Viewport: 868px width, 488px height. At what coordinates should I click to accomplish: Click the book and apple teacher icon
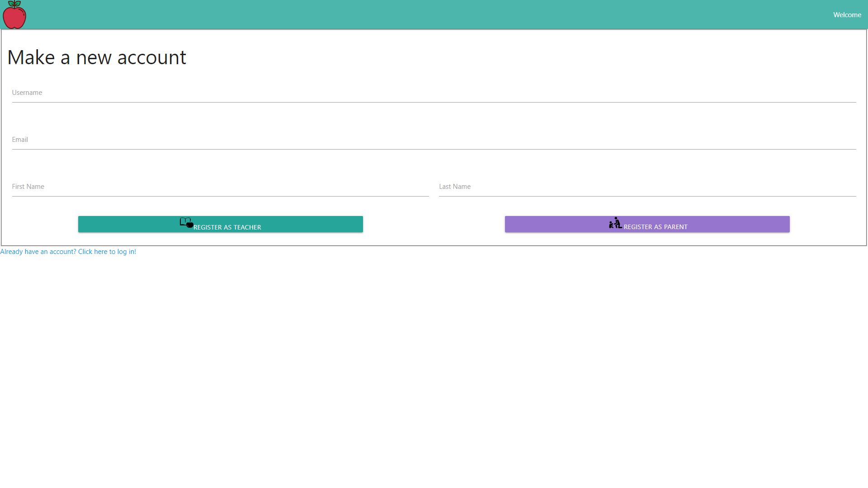pos(186,223)
